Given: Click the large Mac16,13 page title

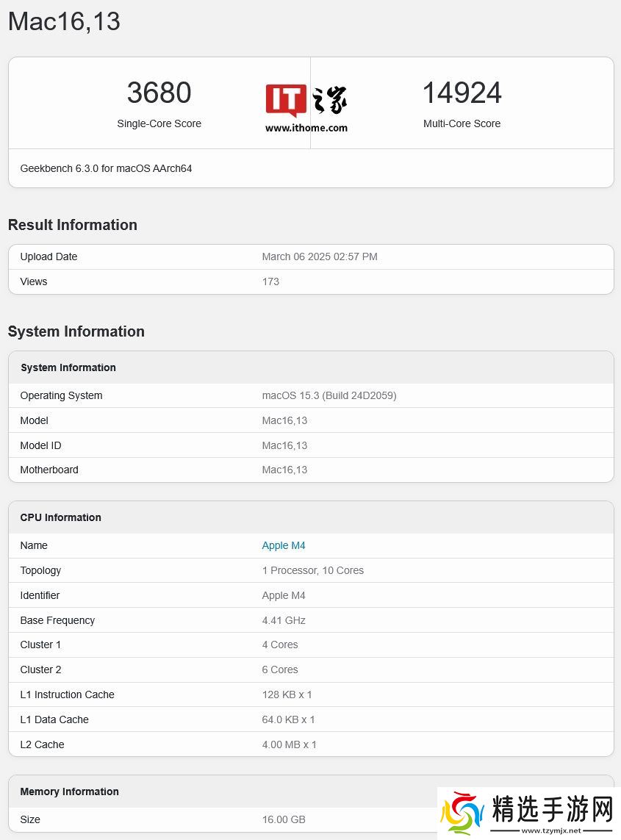Looking at the screenshot, I should [x=64, y=21].
